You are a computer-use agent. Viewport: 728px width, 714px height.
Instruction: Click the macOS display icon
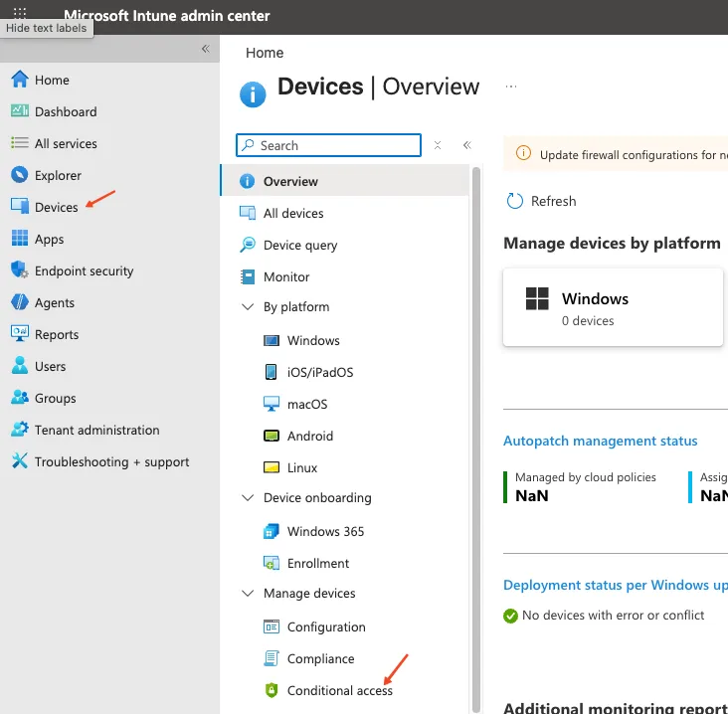(272, 404)
